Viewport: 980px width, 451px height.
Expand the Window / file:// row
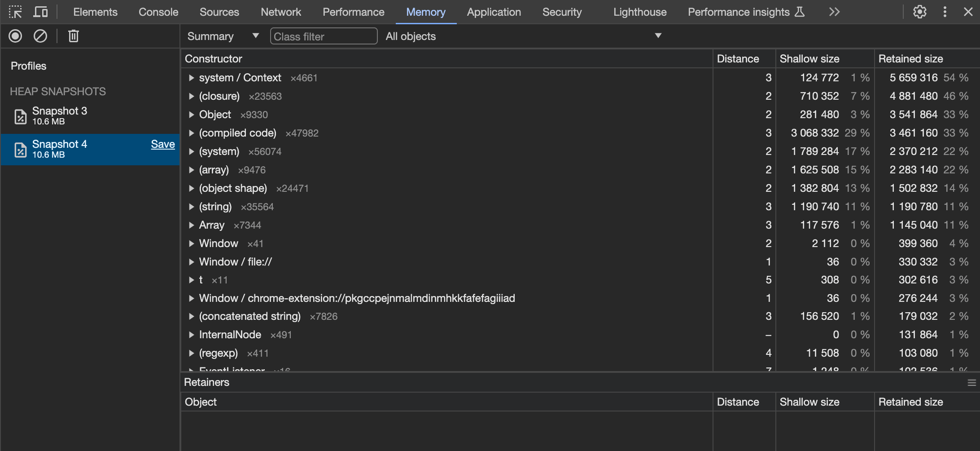[x=192, y=262]
